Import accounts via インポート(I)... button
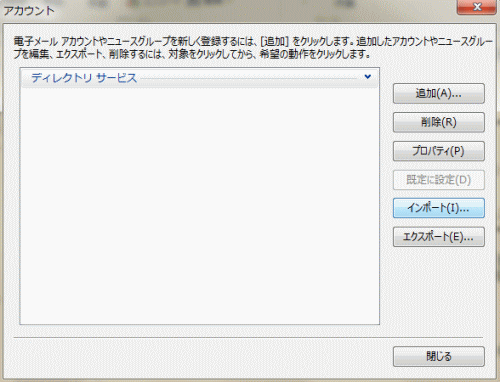The height and width of the screenshot is (382, 500). coord(439,208)
